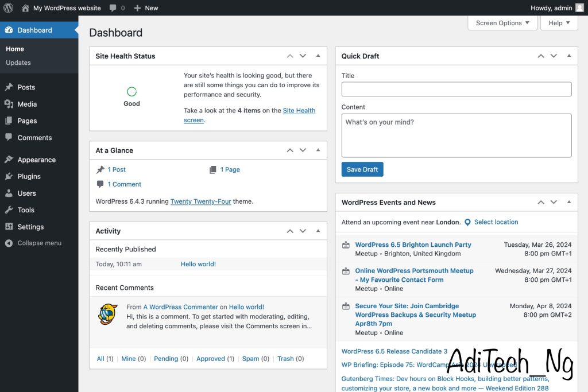Click the Settings sliders icon
Viewport: 588px width, 392px height.
pyautogui.click(x=9, y=226)
